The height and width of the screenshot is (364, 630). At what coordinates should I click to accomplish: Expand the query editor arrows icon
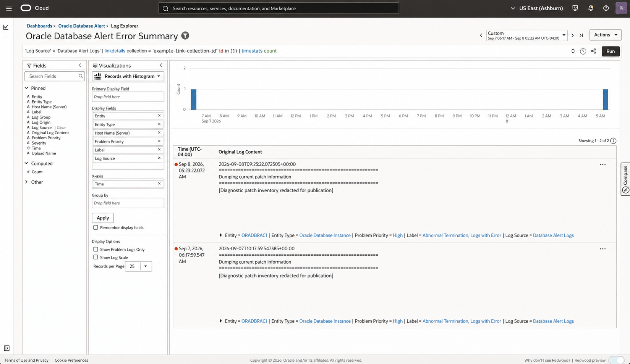(573, 51)
